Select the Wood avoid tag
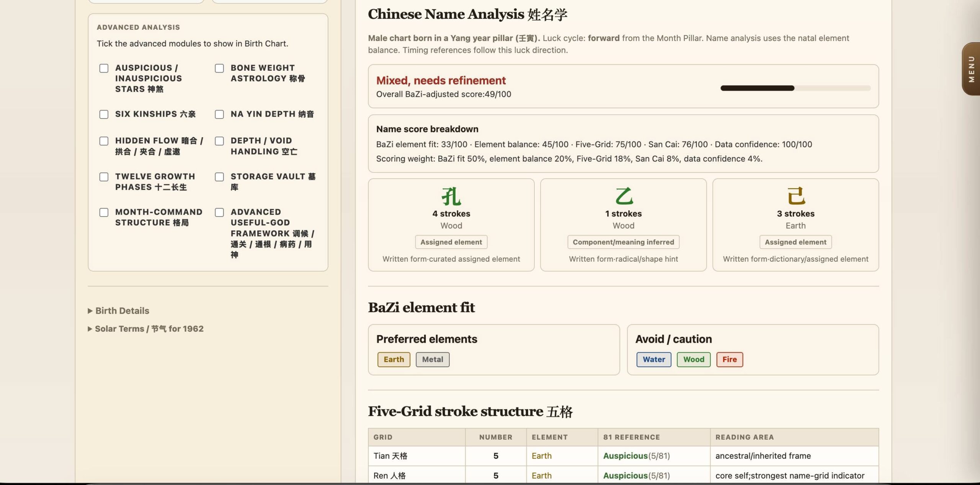This screenshot has height=485, width=980. (x=694, y=360)
